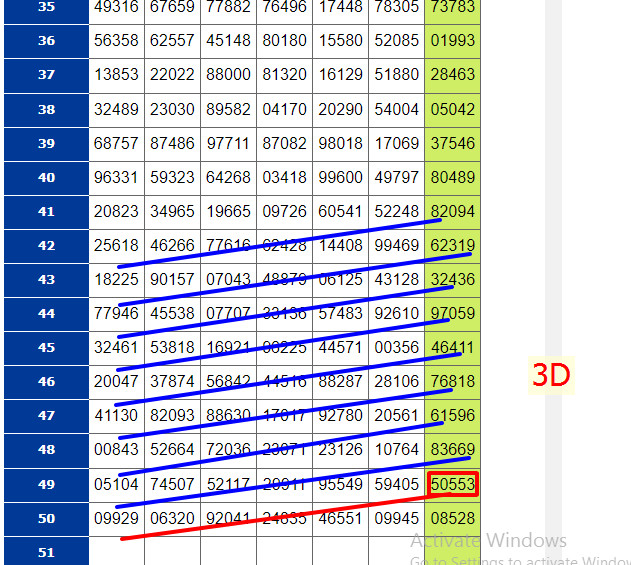Click the cell with value 09929
Image resolution: width=631 pixels, height=565 pixels.
pos(116,518)
